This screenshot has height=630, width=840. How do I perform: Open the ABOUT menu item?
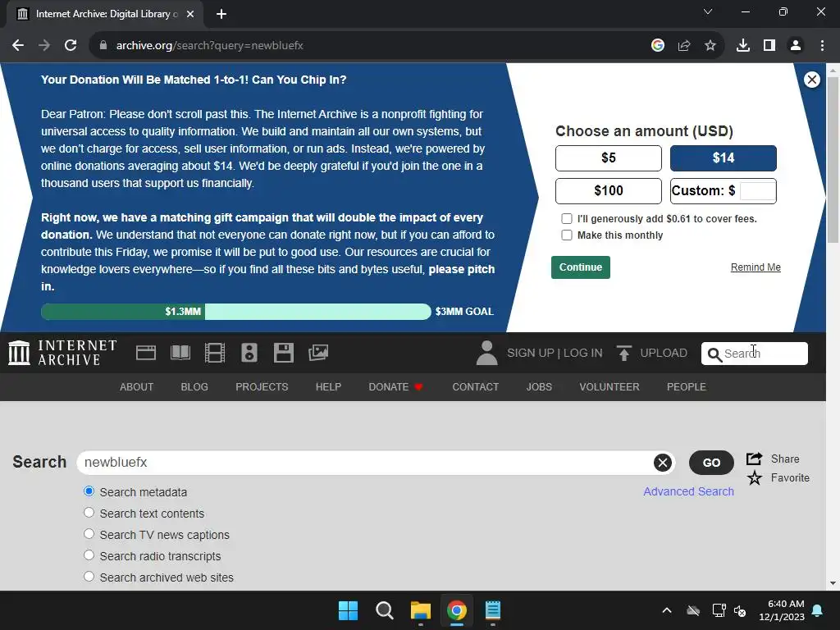coord(137,387)
